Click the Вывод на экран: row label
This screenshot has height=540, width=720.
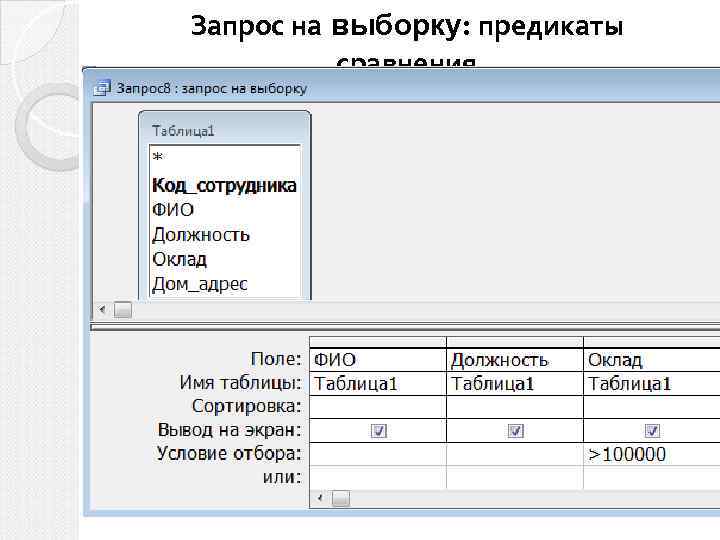[x=229, y=430]
